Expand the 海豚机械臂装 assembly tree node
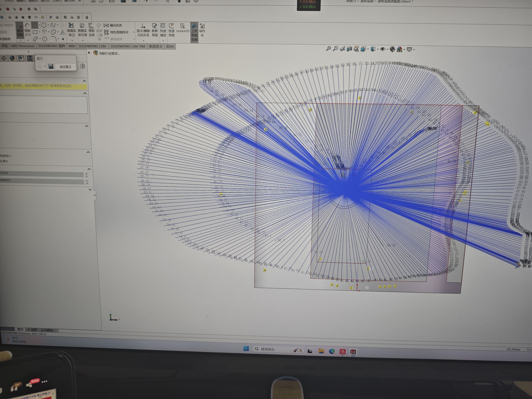 (89, 53)
